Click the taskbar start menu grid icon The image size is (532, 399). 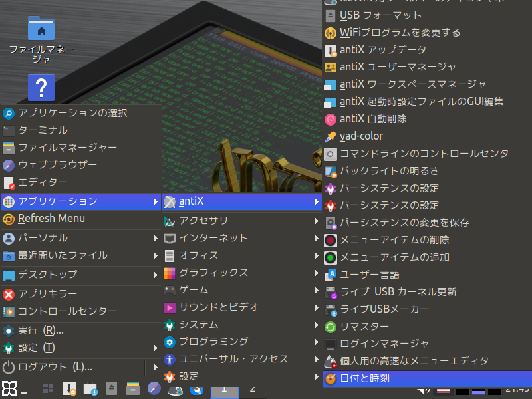(9, 388)
